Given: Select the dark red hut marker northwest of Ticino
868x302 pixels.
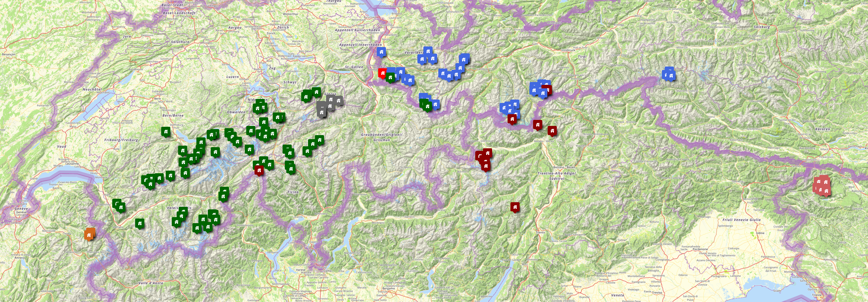Looking at the screenshot, I should click(x=259, y=170).
